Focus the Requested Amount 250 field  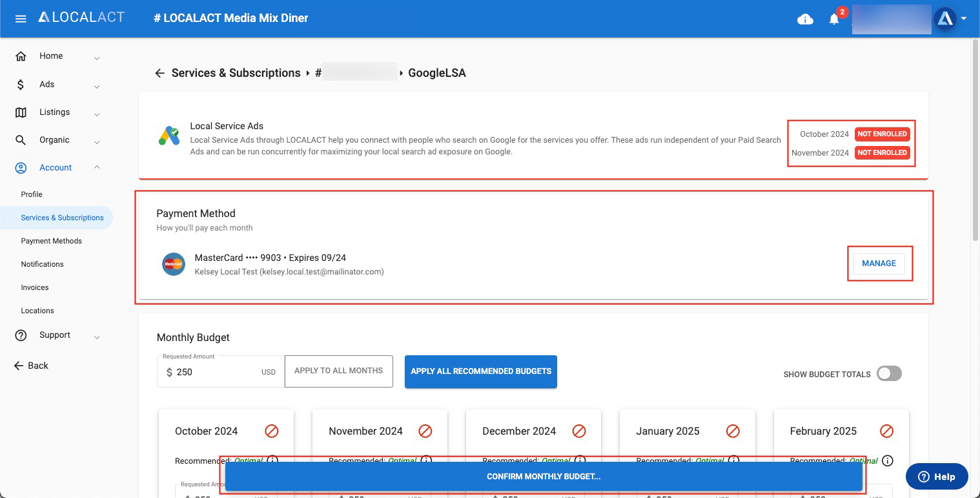pos(221,371)
